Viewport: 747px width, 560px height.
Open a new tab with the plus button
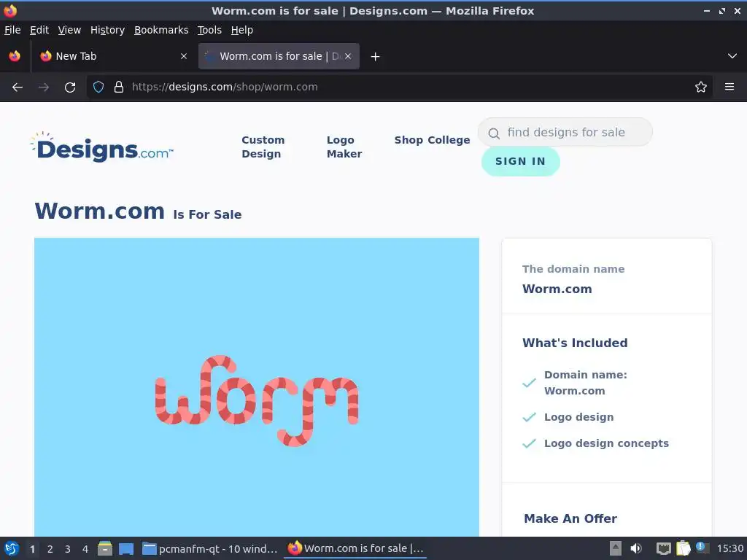point(376,57)
